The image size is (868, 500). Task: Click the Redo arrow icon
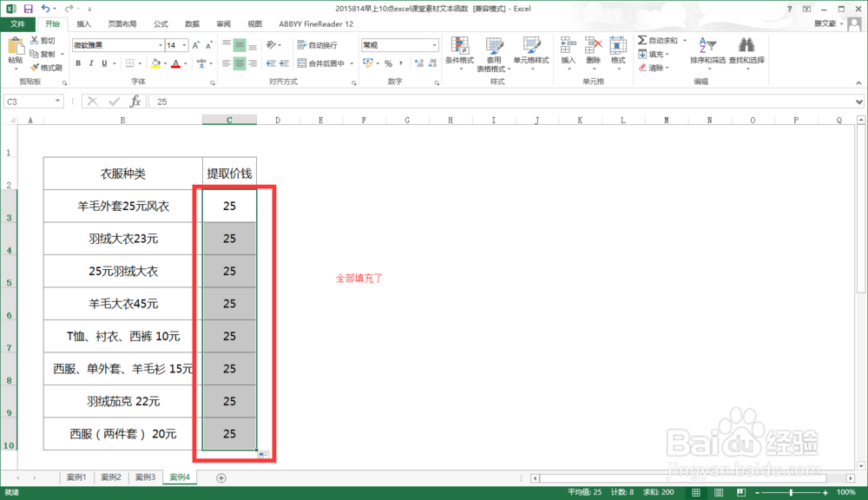[x=69, y=9]
